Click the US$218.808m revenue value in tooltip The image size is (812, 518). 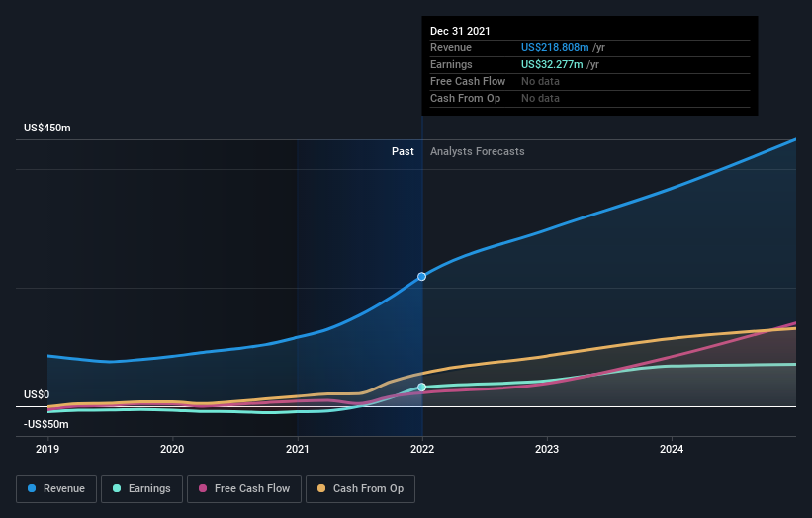point(555,47)
